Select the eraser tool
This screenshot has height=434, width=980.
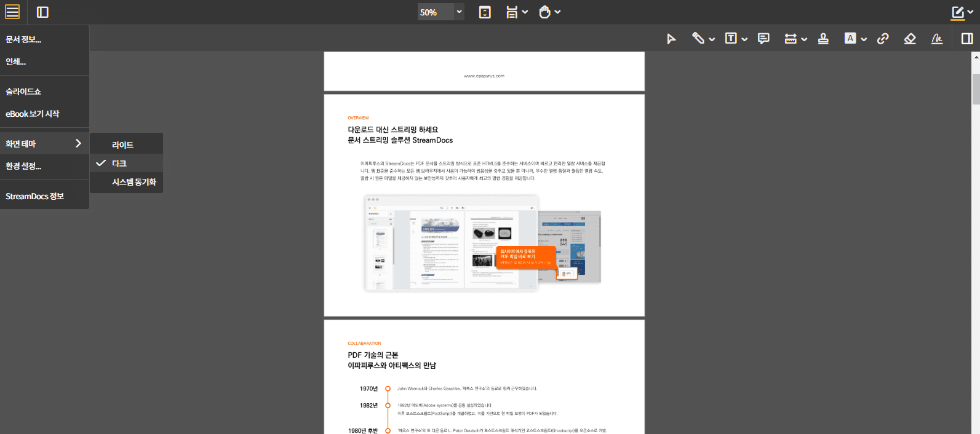click(910, 38)
